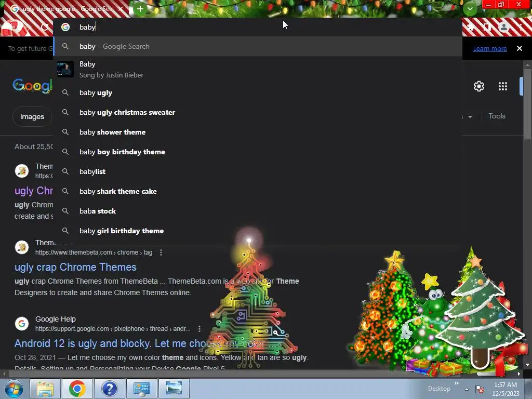Expand the Desktop toolbar chevron

(456, 383)
